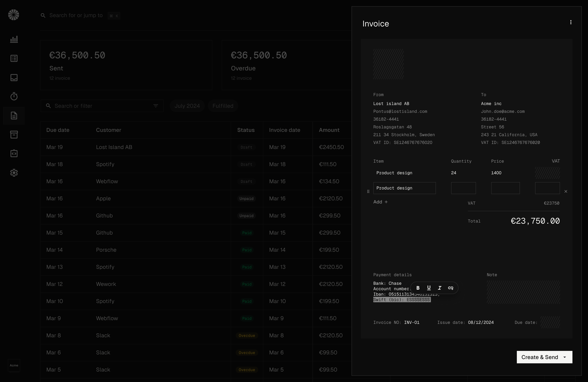The height and width of the screenshot is (382, 588).
Task: Open the Acme team switcher
Action: pos(14,365)
